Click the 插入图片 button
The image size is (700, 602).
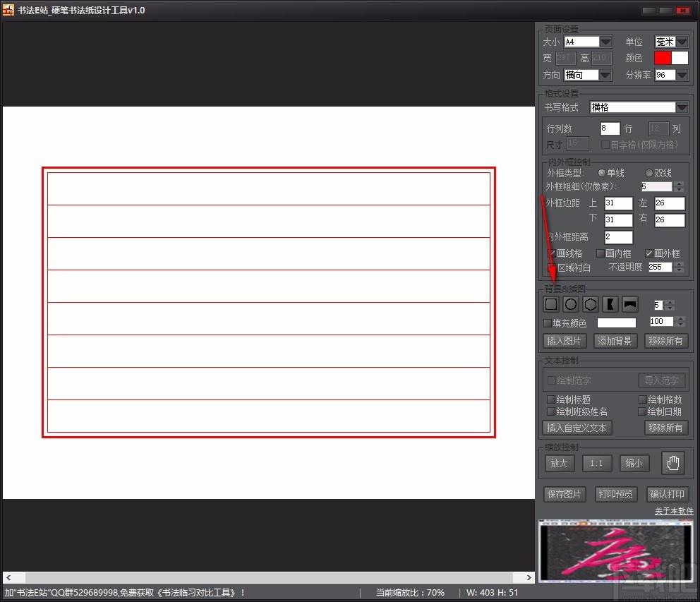565,341
